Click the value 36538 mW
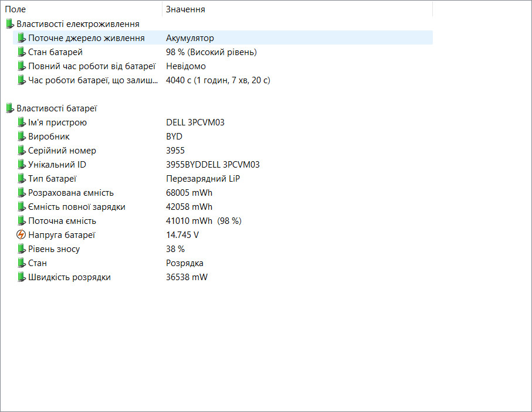The height and width of the screenshot is (412, 532). pos(187,277)
